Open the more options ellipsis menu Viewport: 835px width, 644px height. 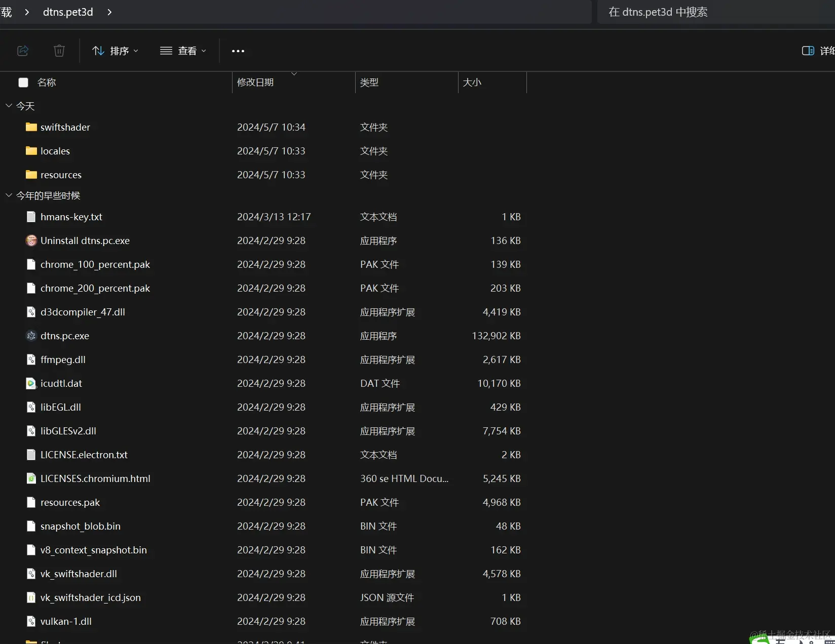pyautogui.click(x=238, y=51)
